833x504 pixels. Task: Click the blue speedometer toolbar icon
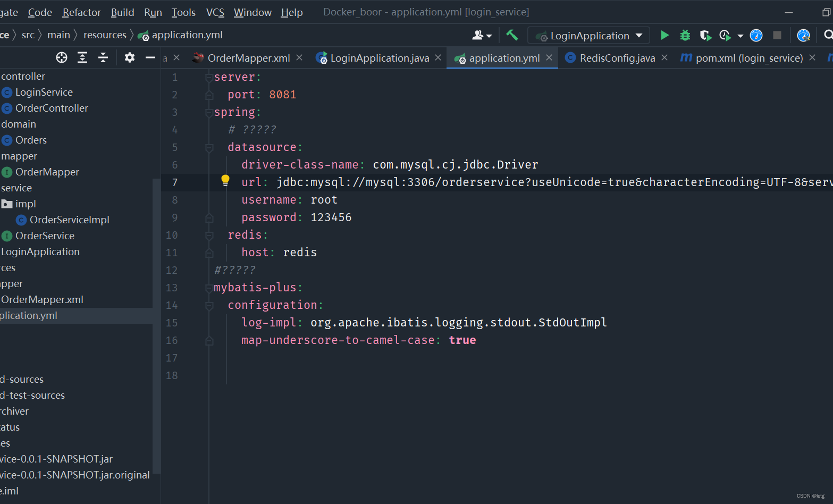[x=756, y=36]
